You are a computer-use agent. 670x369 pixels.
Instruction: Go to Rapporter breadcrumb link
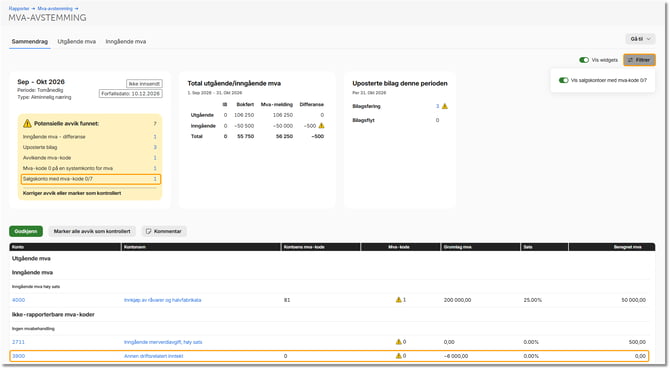coord(19,9)
